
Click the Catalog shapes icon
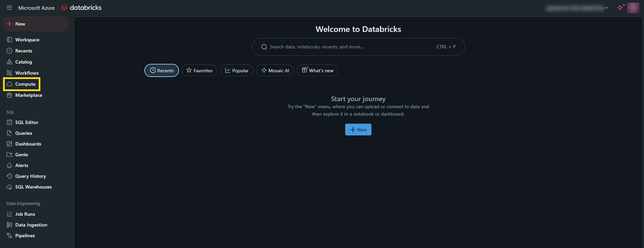click(9, 62)
